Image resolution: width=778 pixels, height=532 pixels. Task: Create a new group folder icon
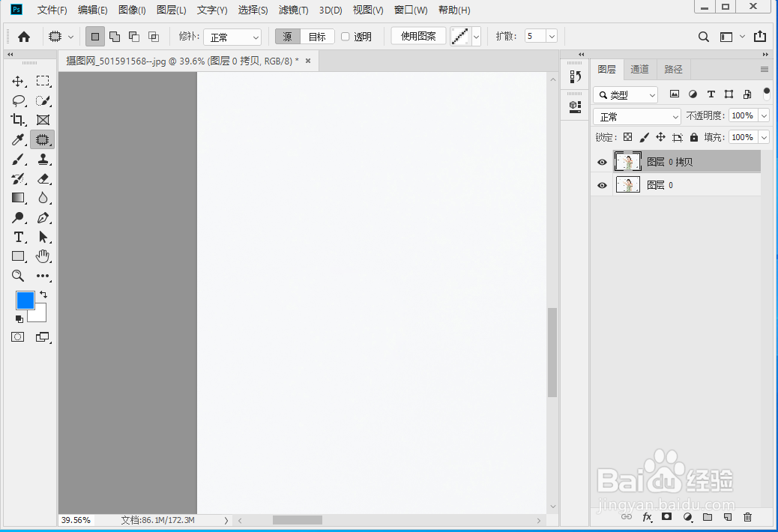pos(708,517)
